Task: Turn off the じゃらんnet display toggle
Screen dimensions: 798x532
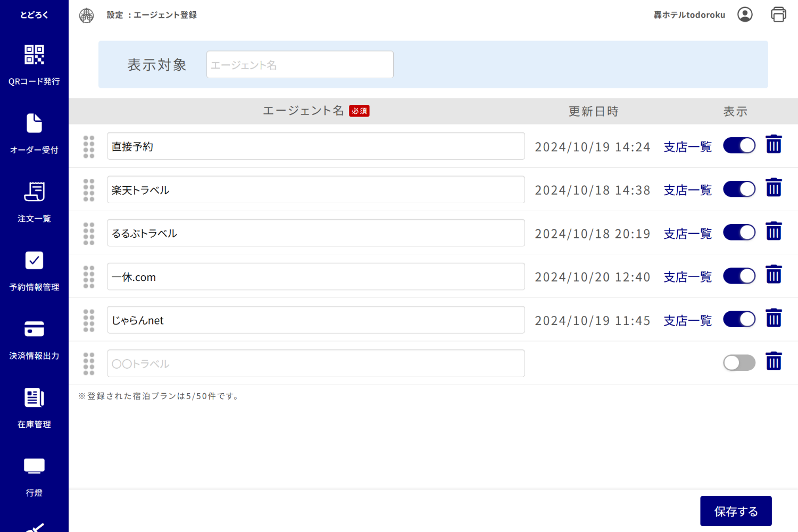Action: click(739, 319)
